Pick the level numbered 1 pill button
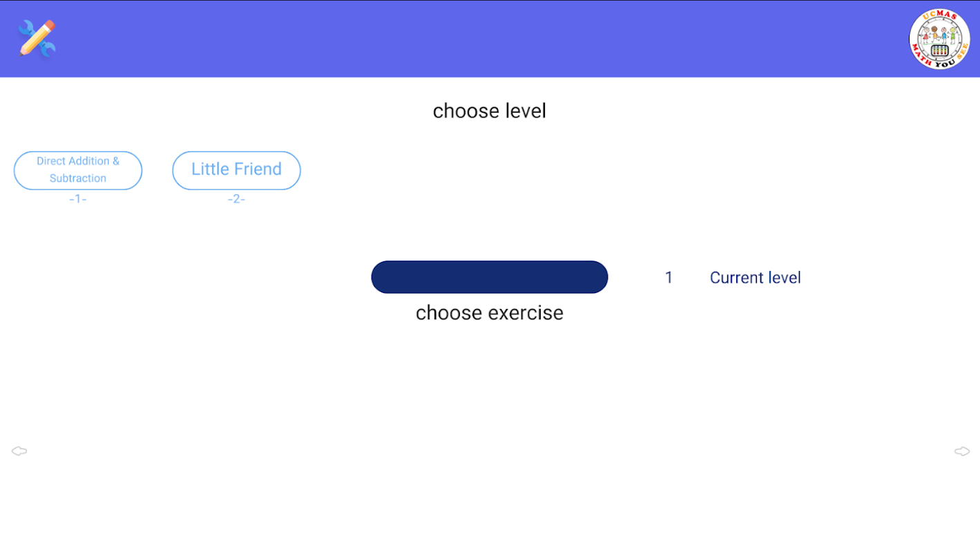Image resolution: width=980 pixels, height=553 pixels. coord(78,170)
